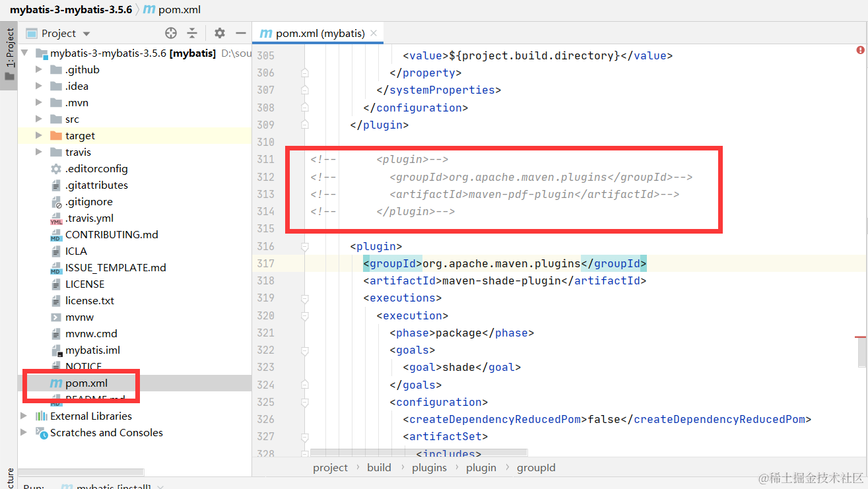Click the mvnw shell script icon
The width and height of the screenshot is (868, 489).
[x=56, y=317]
